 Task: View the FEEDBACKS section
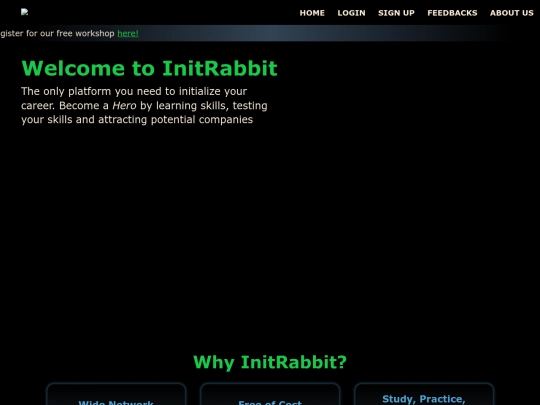(x=452, y=13)
